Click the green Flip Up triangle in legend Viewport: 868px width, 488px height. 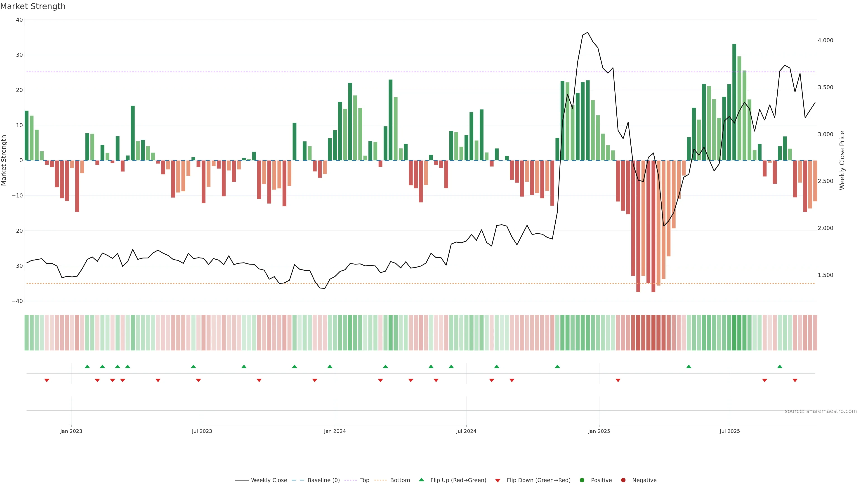coord(421,480)
